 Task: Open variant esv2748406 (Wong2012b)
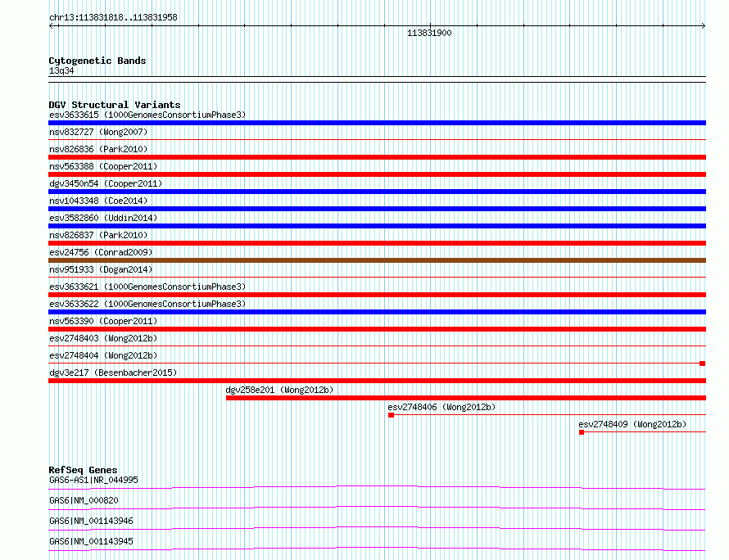click(x=441, y=407)
